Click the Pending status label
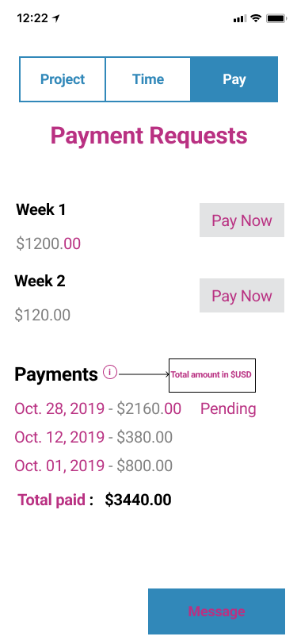The height and width of the screenshot is (644, 297). click(228, 409)
